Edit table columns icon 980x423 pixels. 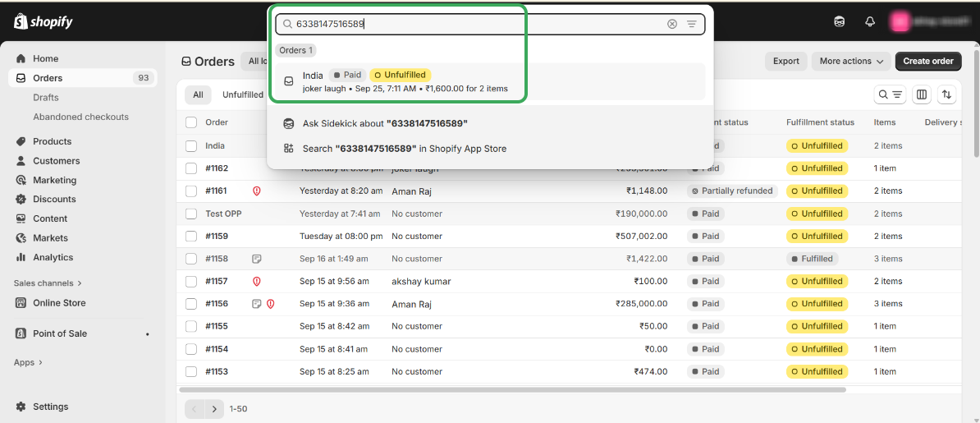pyautogui.click(x=921, y=94)
